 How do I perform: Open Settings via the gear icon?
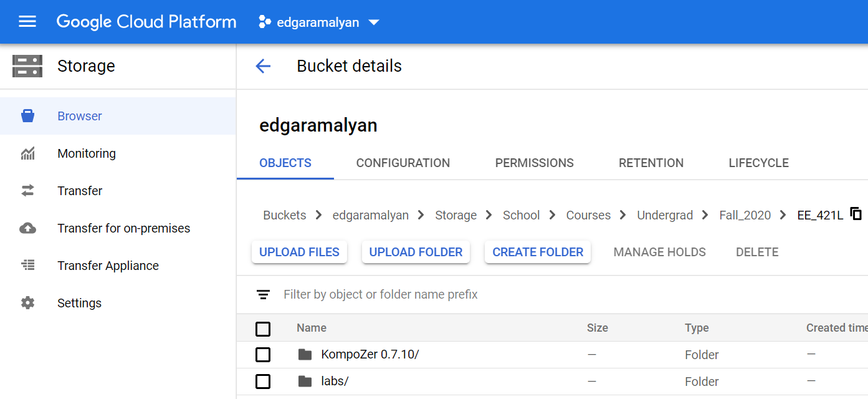pos(27,303)
